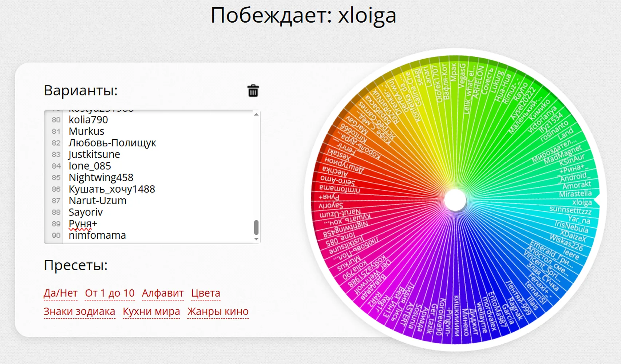Click the nimfomama line
Viewport: 621px width, 364px height.
click(97, 236)
